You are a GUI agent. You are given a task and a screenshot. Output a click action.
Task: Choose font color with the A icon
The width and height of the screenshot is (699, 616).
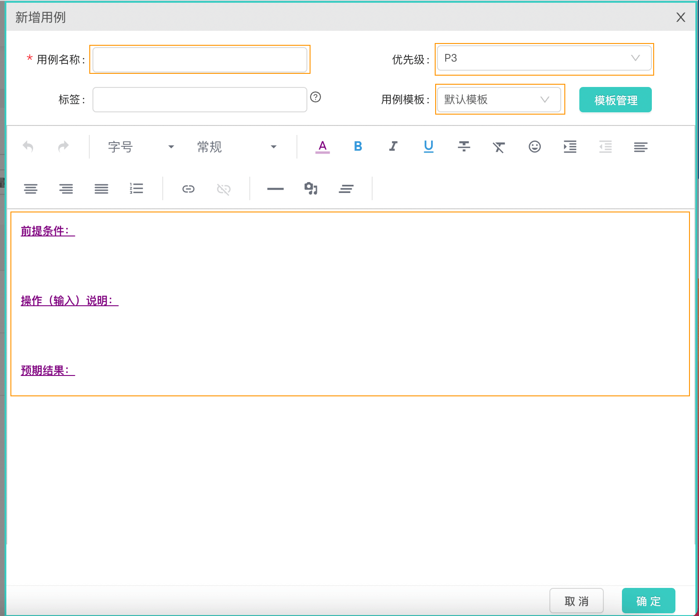pos(323,147)
